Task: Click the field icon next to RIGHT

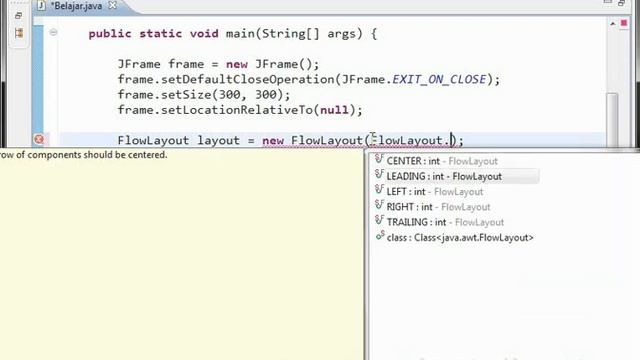Action: click(x=379, y=205)
